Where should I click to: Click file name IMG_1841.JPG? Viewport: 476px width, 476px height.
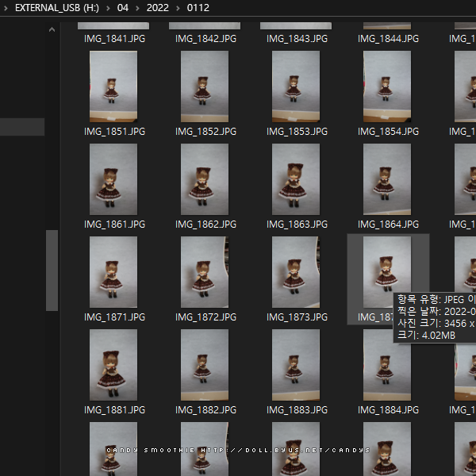tap(114, 39)
